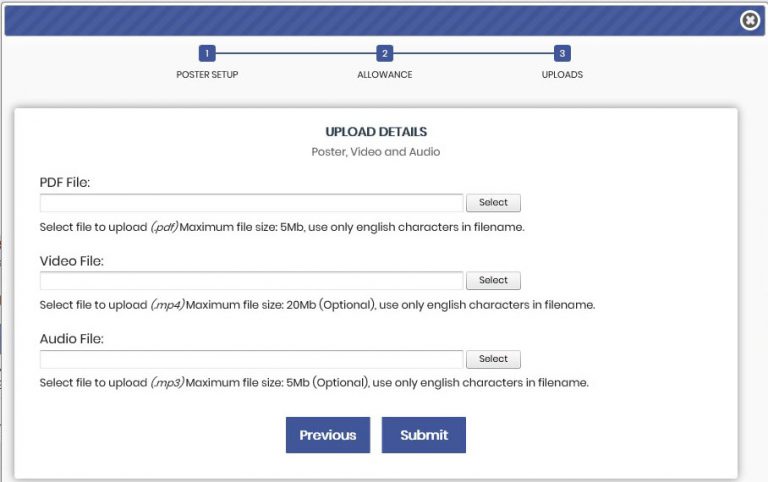Focus the Video File path field
The width and height of the screenshot is (768, 482).
(251, 281)
